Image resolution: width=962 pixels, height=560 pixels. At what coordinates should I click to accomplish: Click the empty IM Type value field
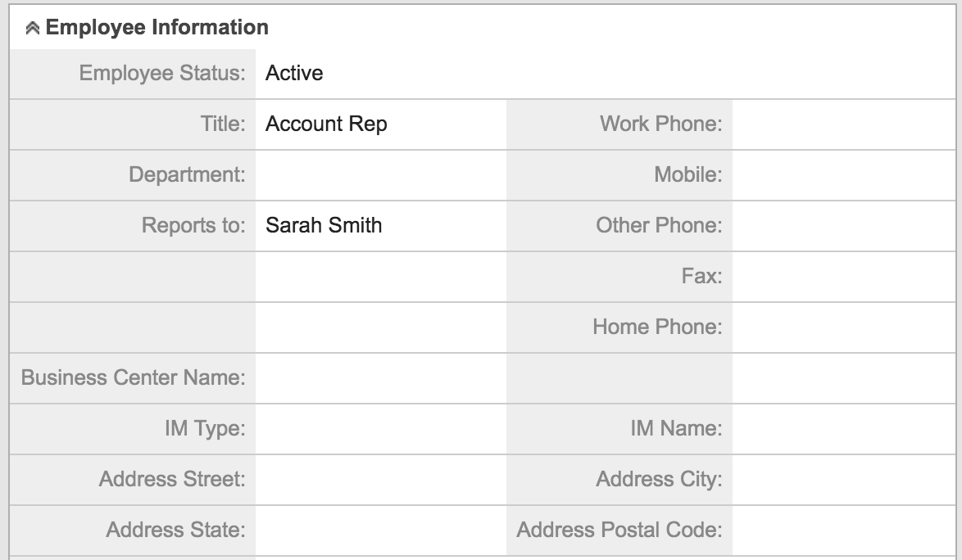[380, 429]
